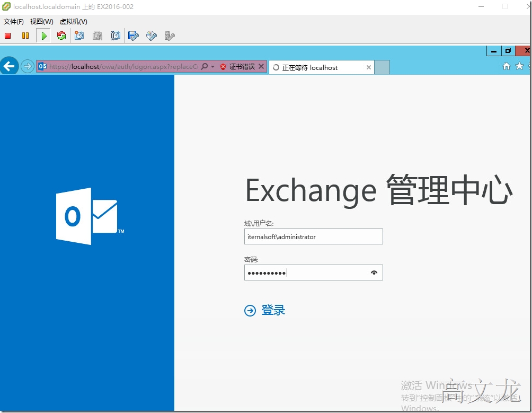Power on VM with green play button

point(44,36)
